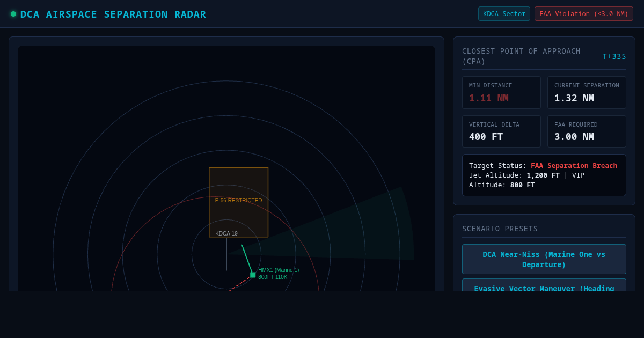Click the green status dot beside title

coord(13,14)
